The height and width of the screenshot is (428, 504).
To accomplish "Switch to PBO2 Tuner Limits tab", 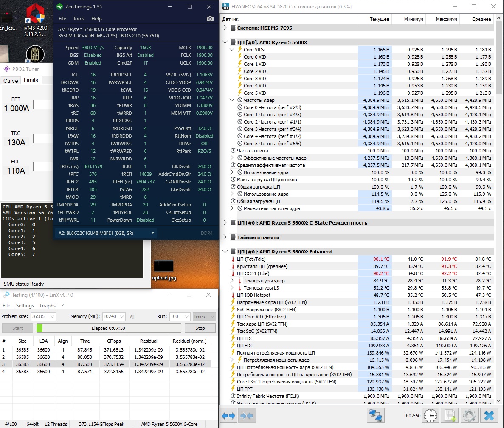I will [31, 80].
